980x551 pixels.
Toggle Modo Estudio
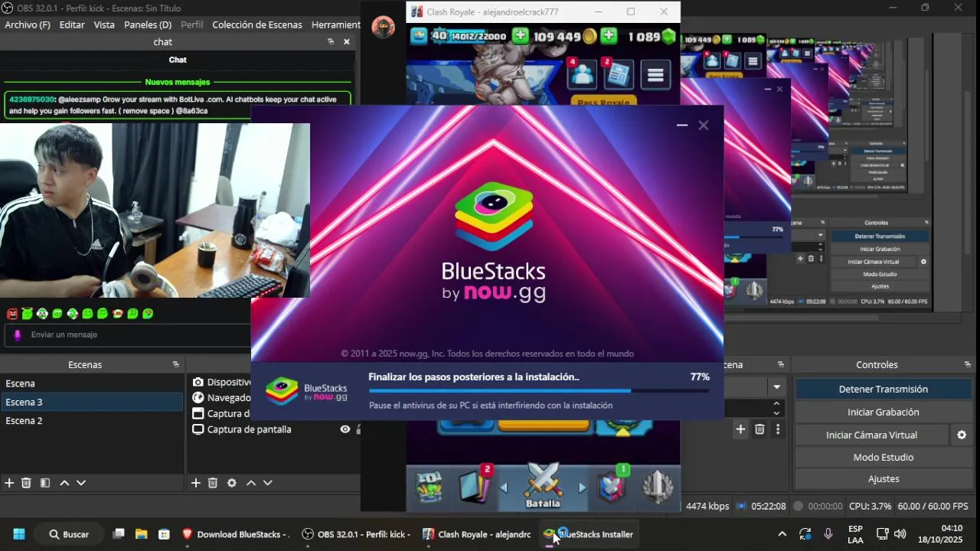point(884,457)
